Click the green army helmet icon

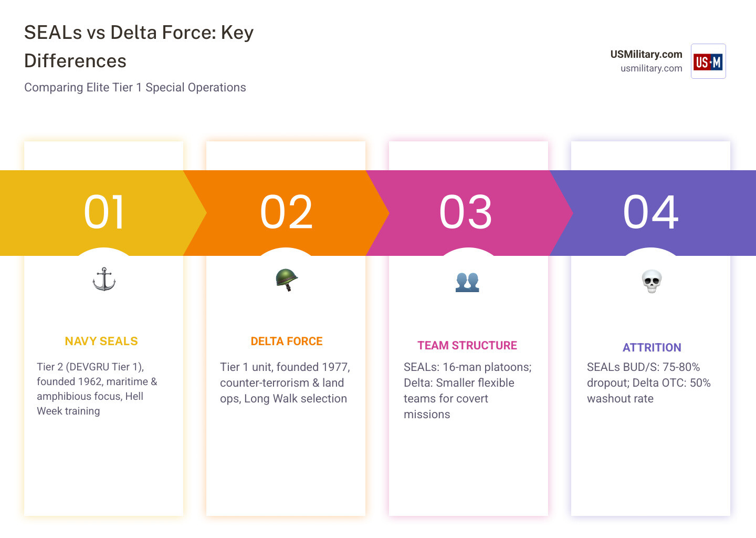point(287,280)
